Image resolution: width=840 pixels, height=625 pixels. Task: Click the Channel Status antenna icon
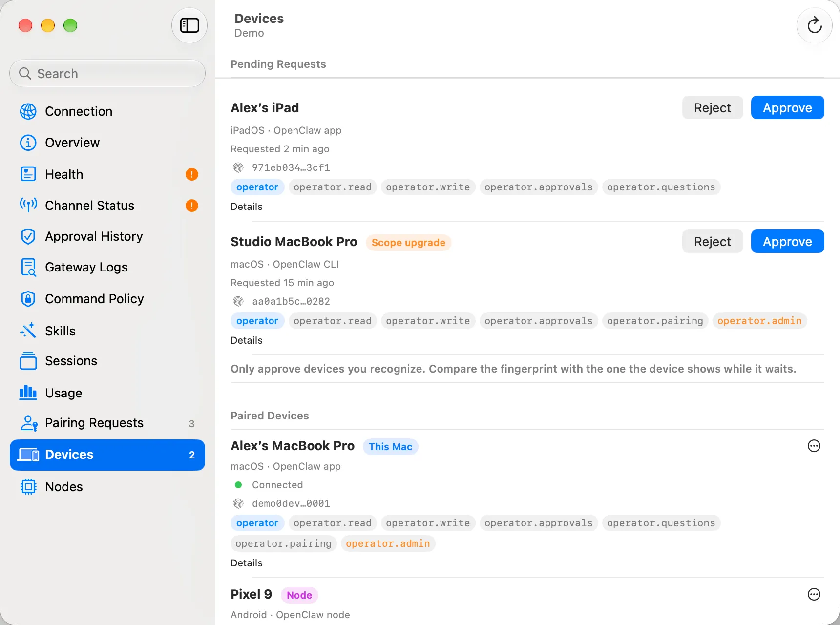[x=28, y=205]
